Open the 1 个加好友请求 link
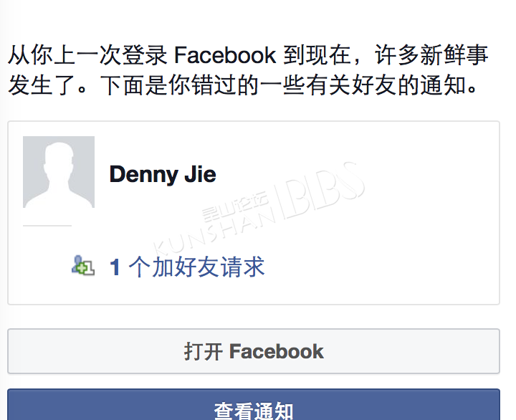Screen dimensions: 516x420 tap(187, 267)
